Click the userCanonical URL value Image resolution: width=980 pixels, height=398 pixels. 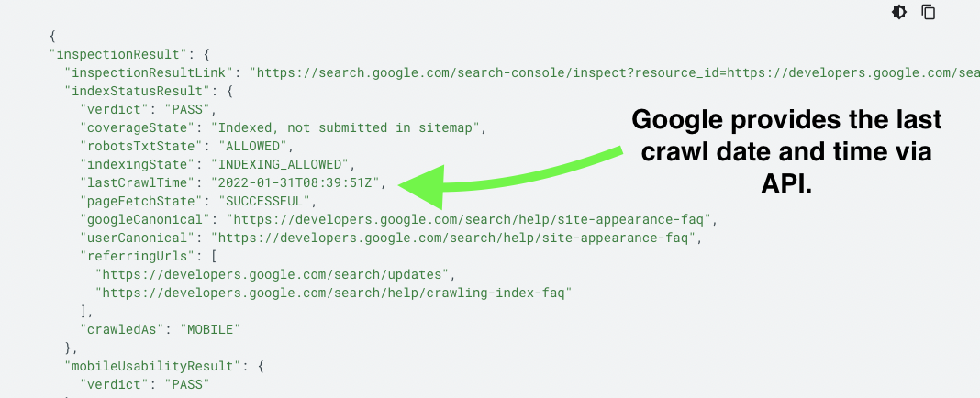[453, 238]
